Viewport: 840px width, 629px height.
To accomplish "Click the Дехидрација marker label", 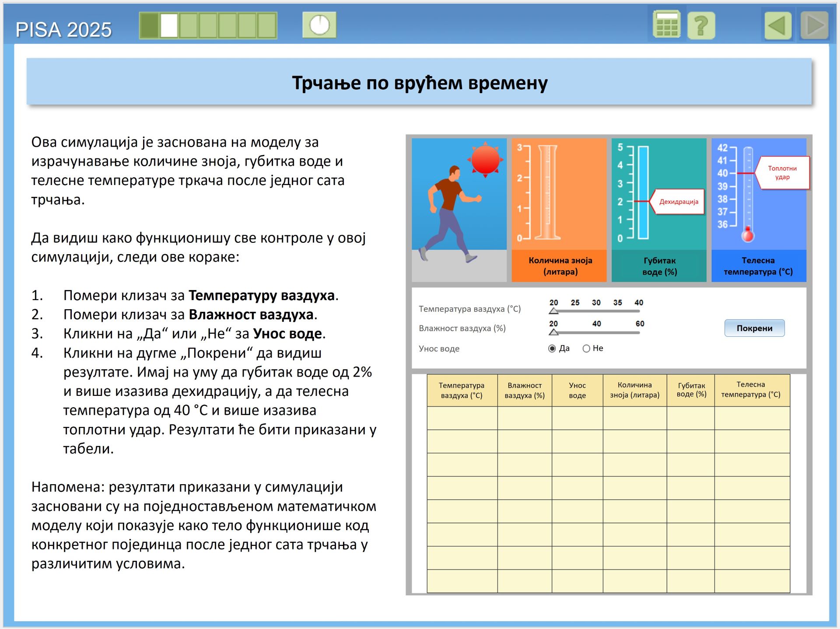I will click(679, 202).
